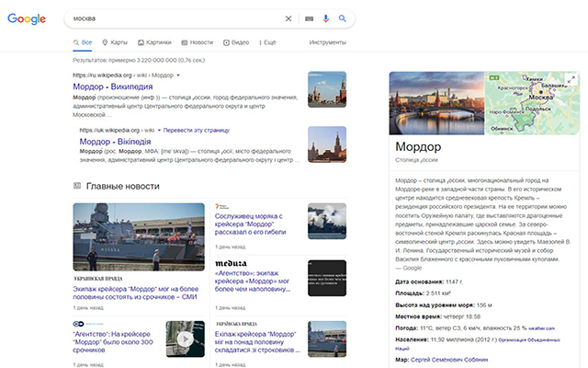The width and height of the screenshot is (588, 368).
Task: Switch to the Карты tab
Action: click(115, 42)
